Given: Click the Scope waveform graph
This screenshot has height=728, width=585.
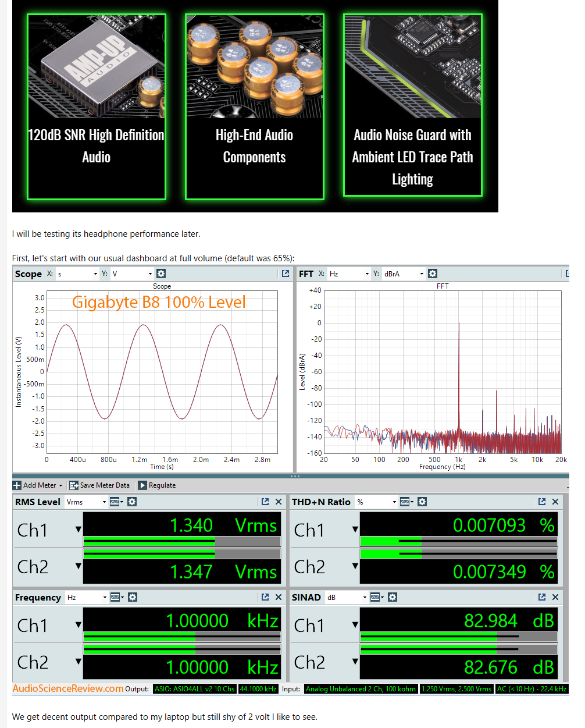Looking at the screenshot, I should [x=162, y=372].
